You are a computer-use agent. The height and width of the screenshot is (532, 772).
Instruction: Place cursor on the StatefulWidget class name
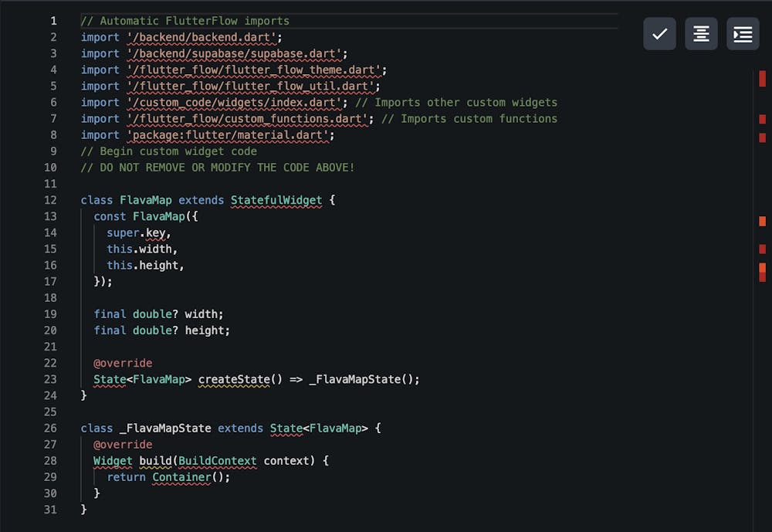tap(276, 200)
